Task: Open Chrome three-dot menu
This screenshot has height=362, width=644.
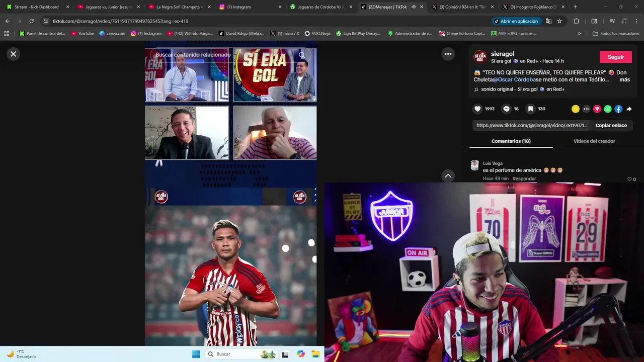Action: pyautogui.click(x=637, y=21)
